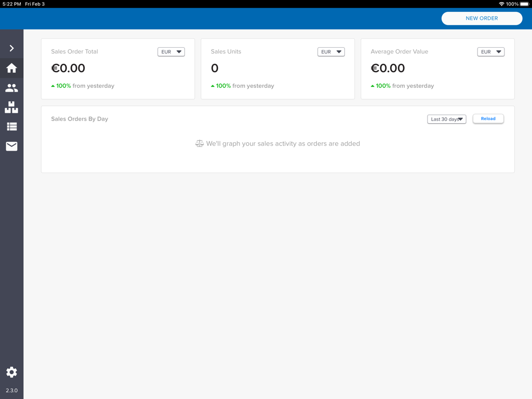Click the NEW ORDER button

click(482, 18)
